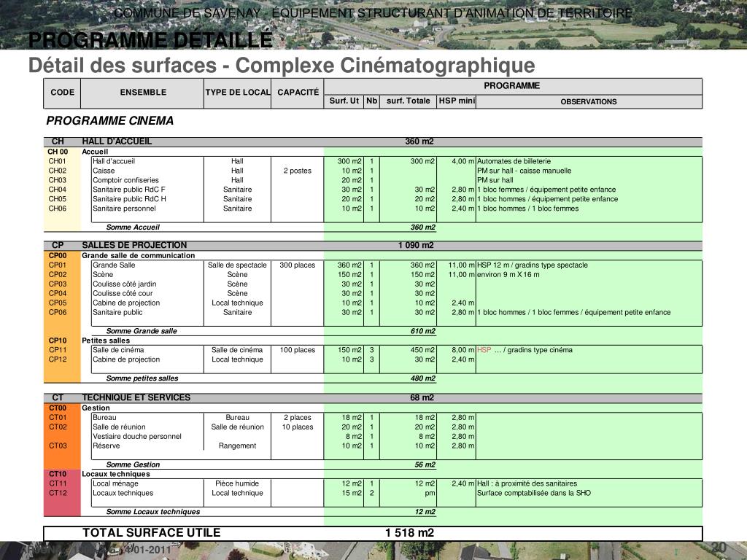Select code cell CT12
The height and width of the screenshot is (560, 747).
click(x=58, y=494)
